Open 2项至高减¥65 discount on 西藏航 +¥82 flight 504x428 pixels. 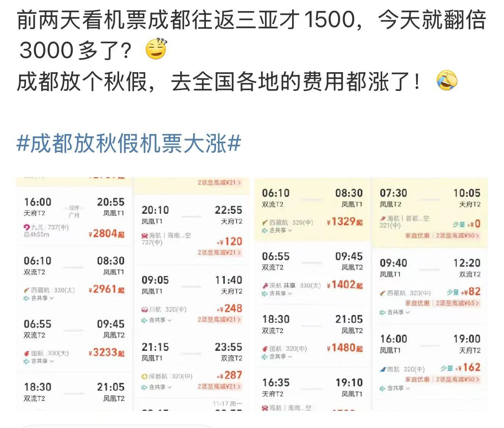click(457, 303)
